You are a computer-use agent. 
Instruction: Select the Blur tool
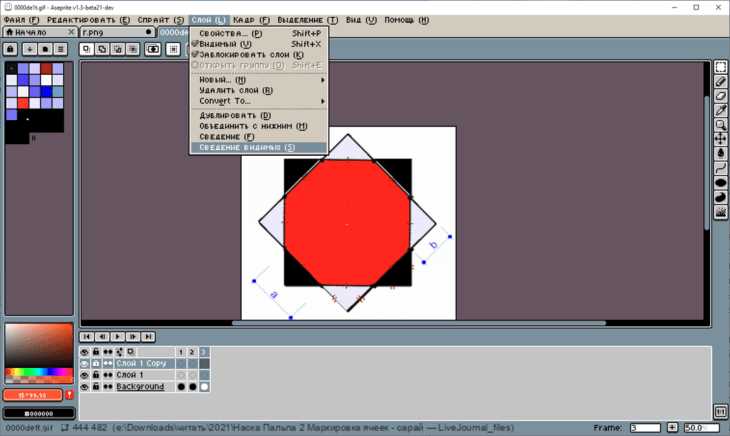tap(721, 212)
